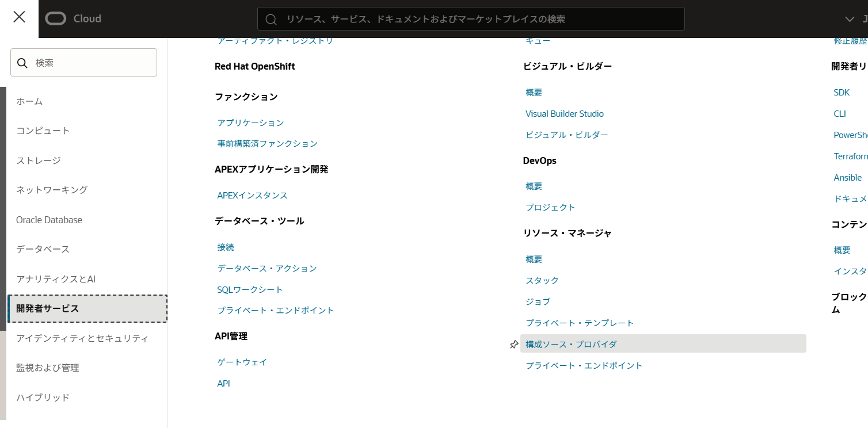Close the navigation menu with the X icon
This screenshot has width=868, height=428.
(x=19, y=17)
